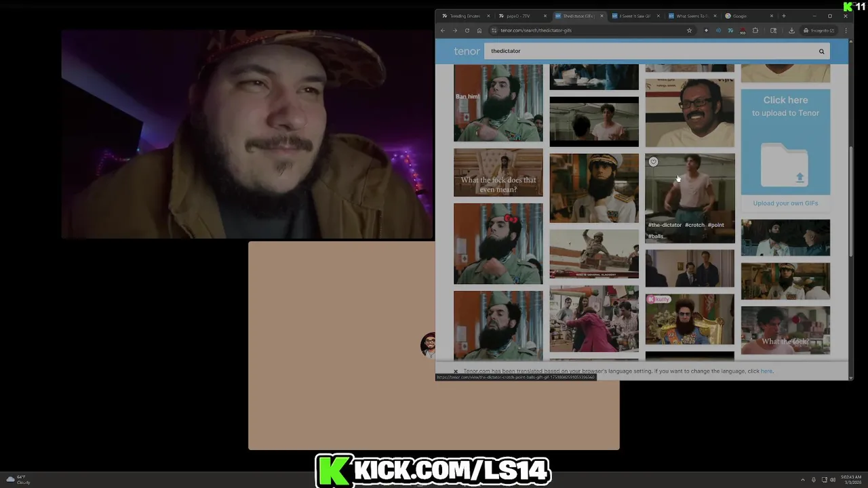The width and height of the screenshot is (868, 488).
Task: Click the #point hashtag
Action: coord(716,225)
